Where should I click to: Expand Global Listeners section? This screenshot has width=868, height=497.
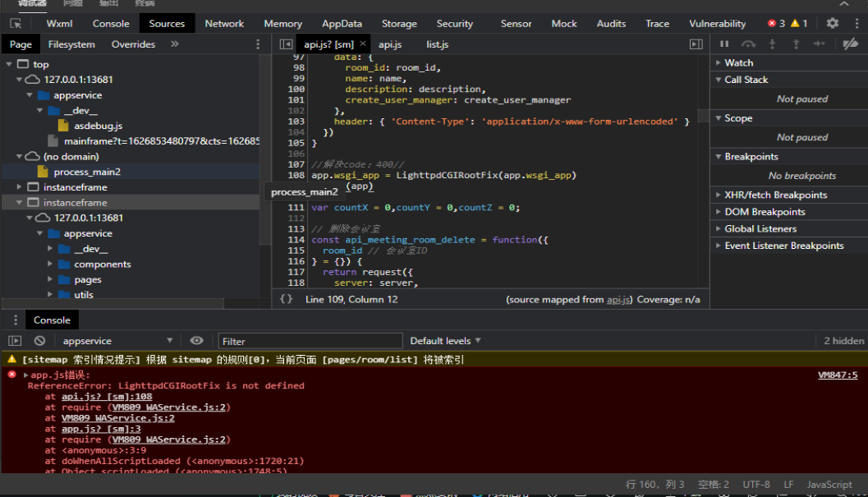tap(718, 229)
